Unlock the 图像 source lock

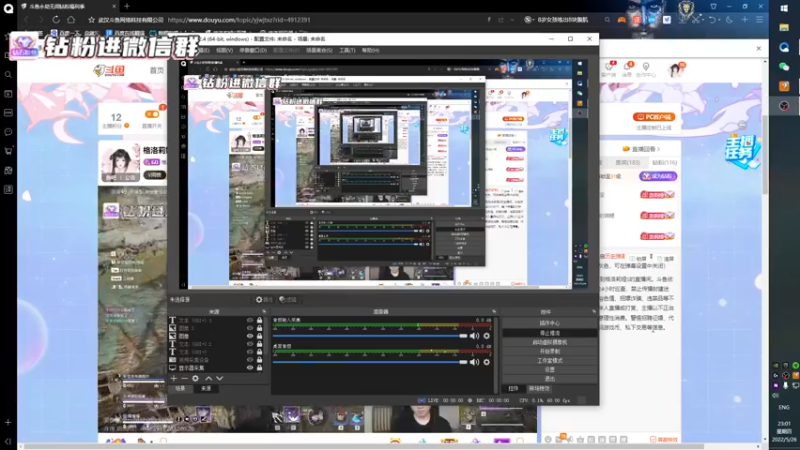click(x=259, y=336)
